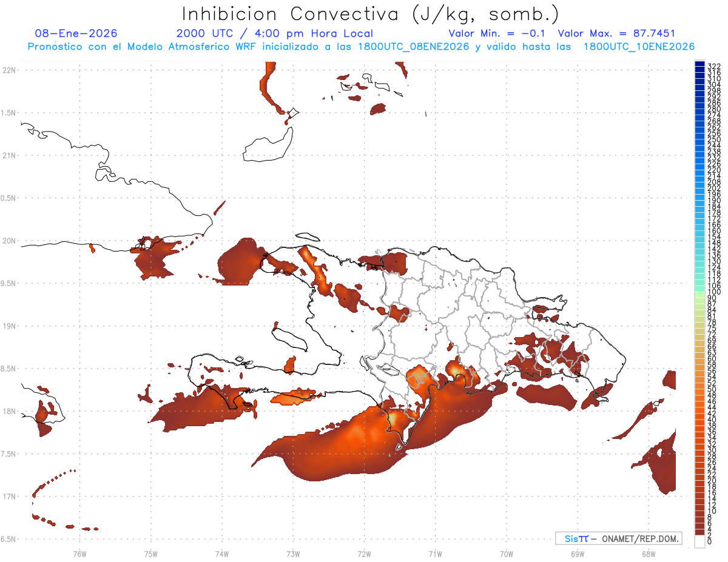The height and width of the screenshot is (562, 728).
Task: Click the white 0 color scale swatch
Action: [x=699, y=543]
